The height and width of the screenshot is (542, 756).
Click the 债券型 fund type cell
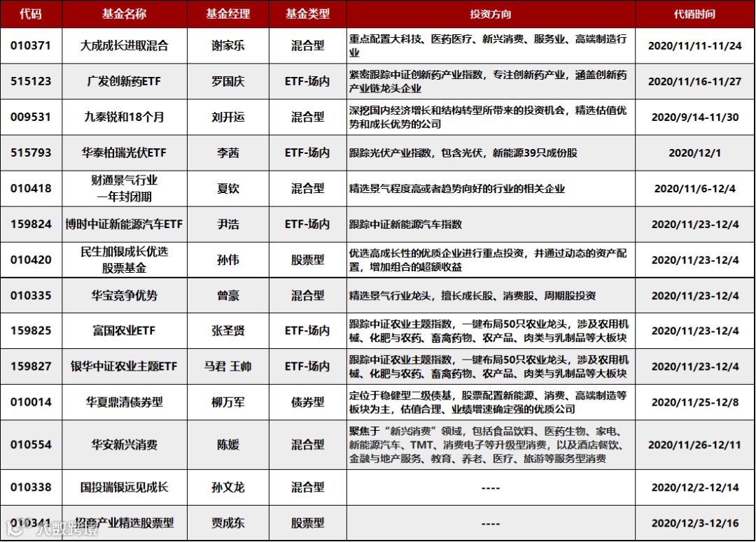307,402
